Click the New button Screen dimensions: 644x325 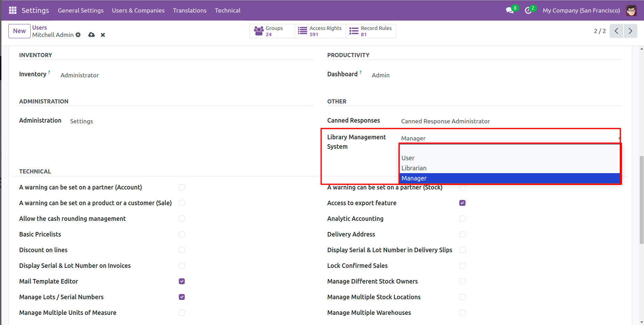pyautogui.click(x=19, y=31)
